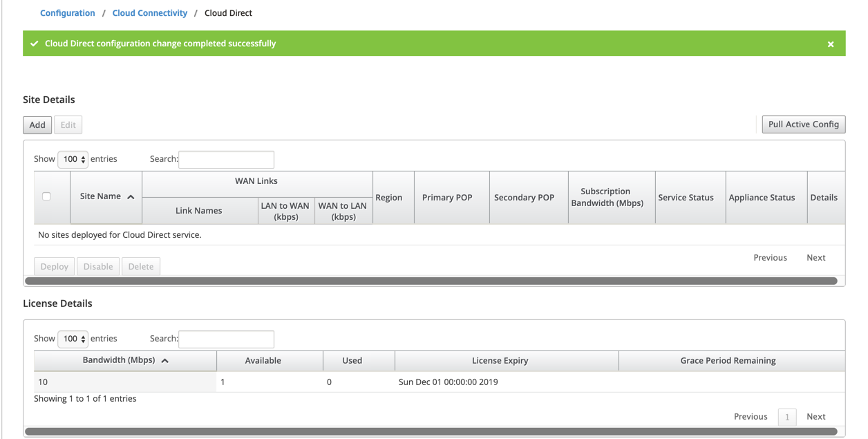The width and height of the screenshot is (868, 439).
Task: Click the Pull Active Config button
Action: [x=804, y=124]
